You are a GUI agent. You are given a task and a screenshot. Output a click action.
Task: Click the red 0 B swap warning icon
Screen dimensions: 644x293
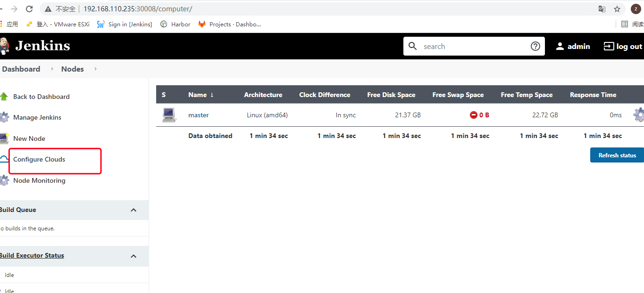474,115
